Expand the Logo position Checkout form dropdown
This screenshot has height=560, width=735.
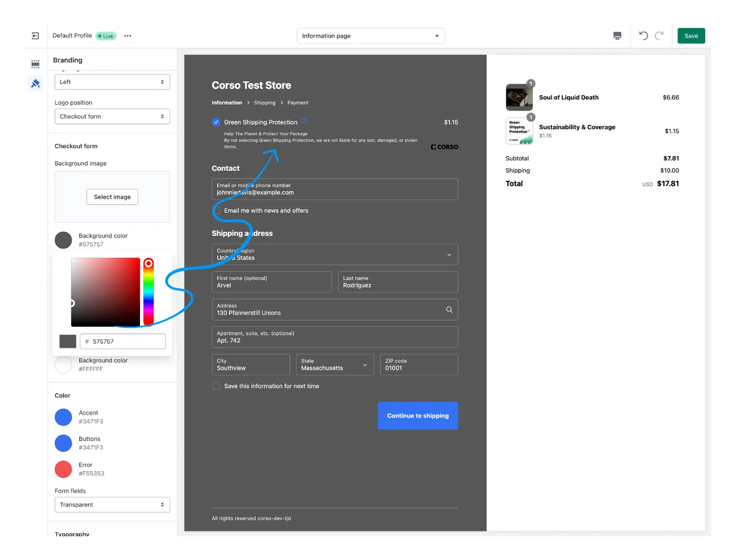[112, 117]
